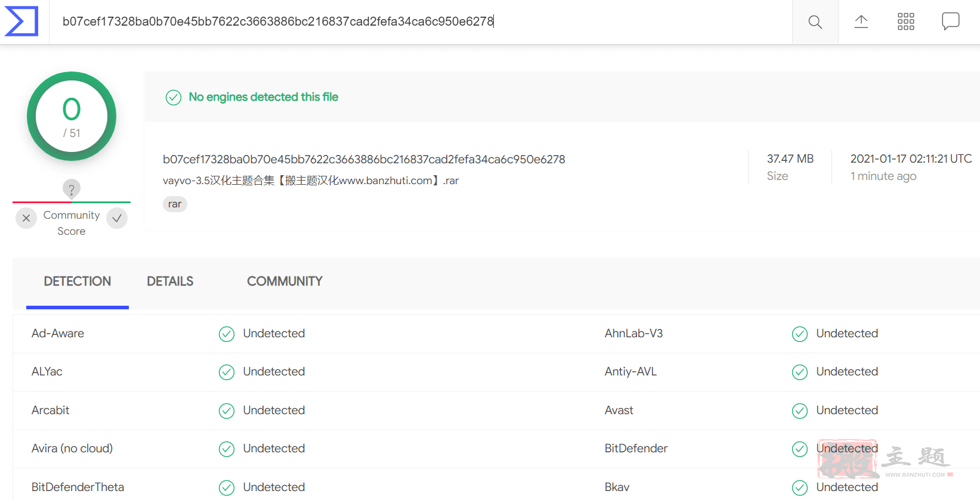Click the 37.47 MB size value
980x500 pixels.
click(790, 159)
